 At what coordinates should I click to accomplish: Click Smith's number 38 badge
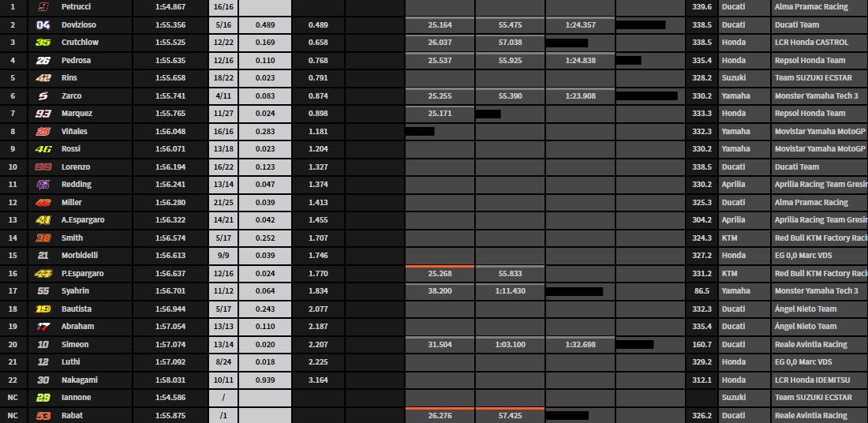(43, 238)
